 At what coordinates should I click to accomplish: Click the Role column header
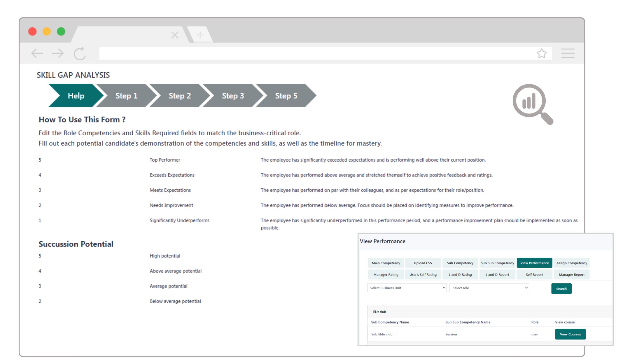[x=535, y=322]
